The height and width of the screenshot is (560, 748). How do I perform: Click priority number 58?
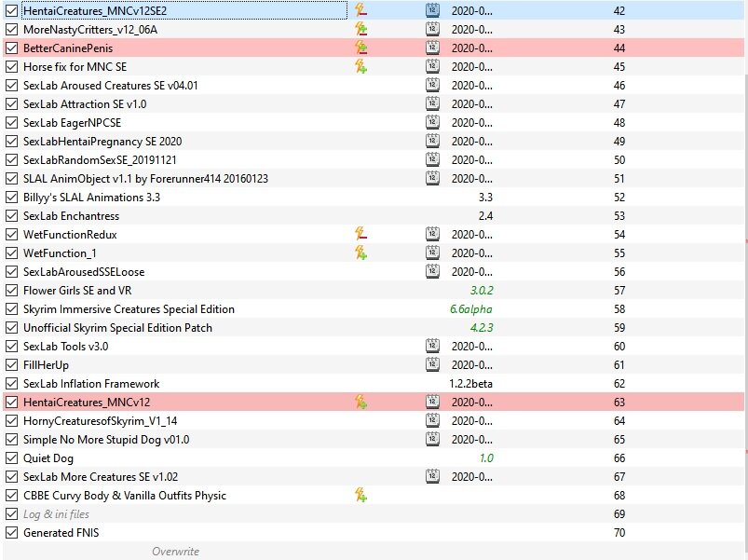pyautogui.click(x=619, y=308)
